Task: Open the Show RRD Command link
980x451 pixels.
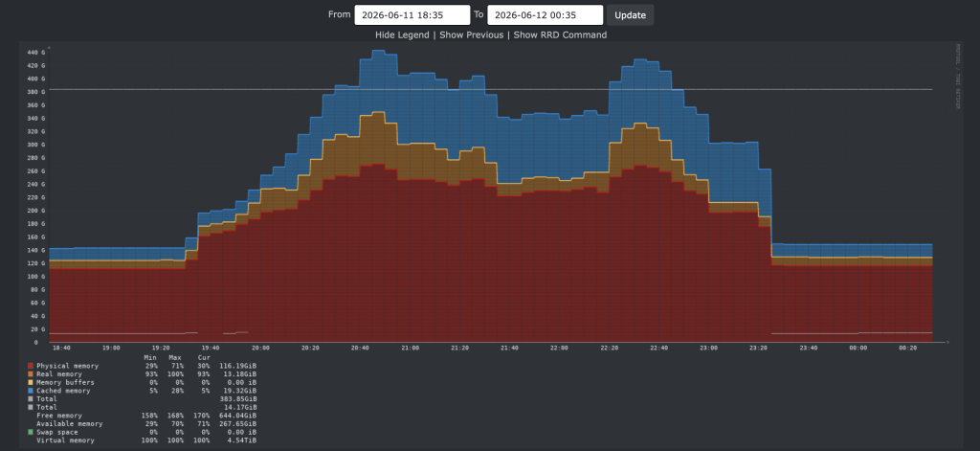Action: click(560, 35)
